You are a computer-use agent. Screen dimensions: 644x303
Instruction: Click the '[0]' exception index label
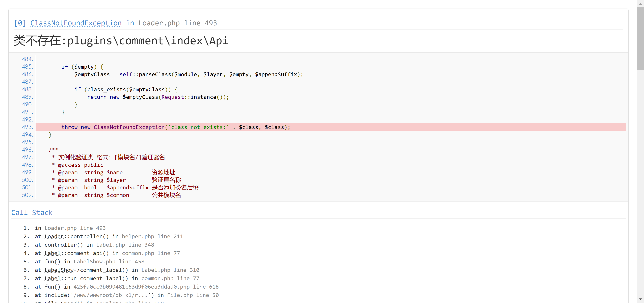click(x=20, y=23)
